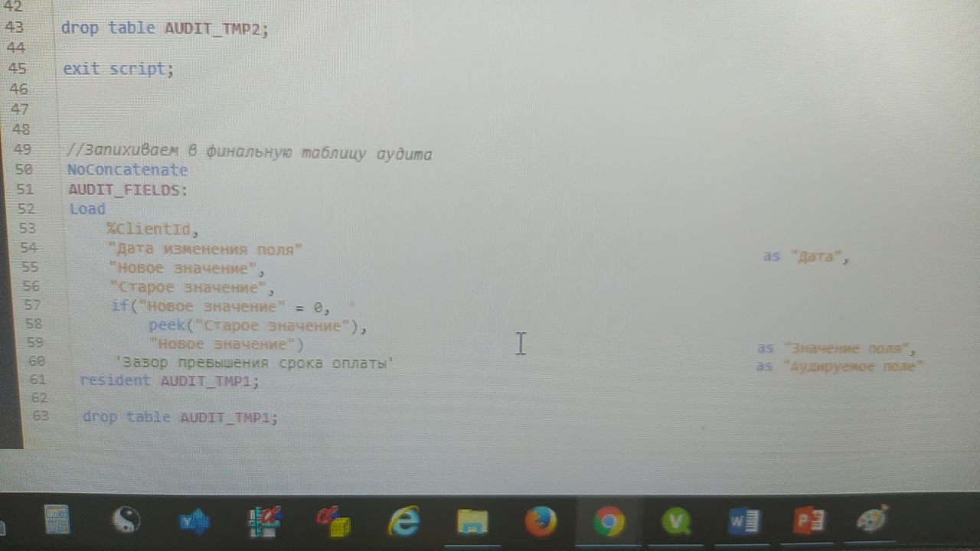The image size is (980, 551).
Task: Click line number 43 in the gutter
Action: point(15,27)
